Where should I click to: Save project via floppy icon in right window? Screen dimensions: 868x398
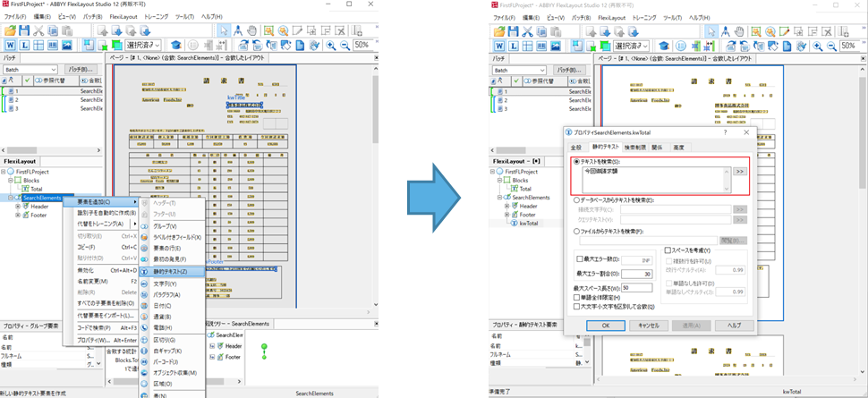(x=513, y=31)
